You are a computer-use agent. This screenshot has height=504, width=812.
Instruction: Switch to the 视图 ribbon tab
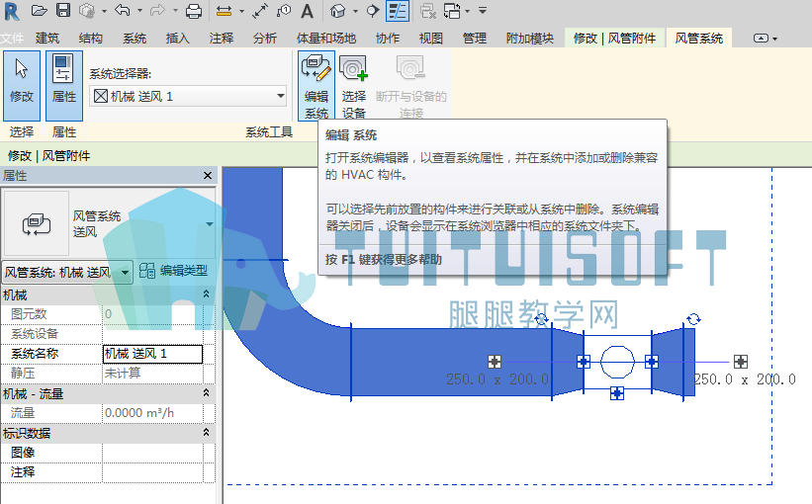[431, 39]
